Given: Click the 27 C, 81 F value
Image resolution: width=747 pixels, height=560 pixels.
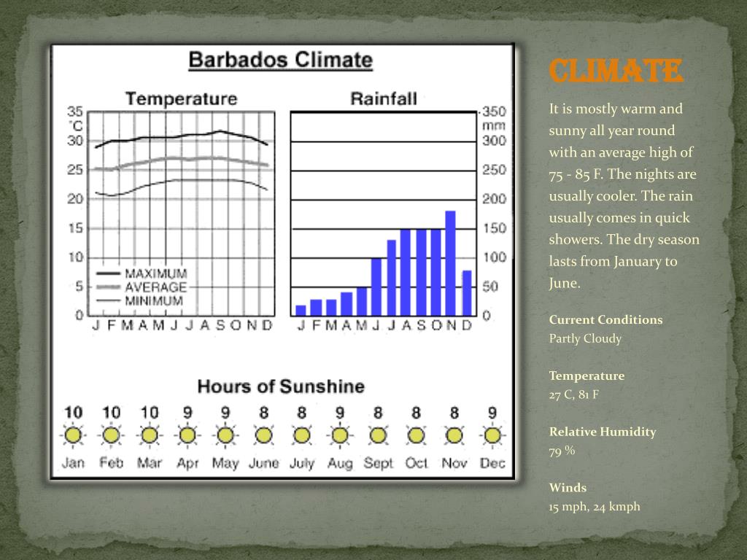Looking at the screenshot, I should (x=573, y=394).
